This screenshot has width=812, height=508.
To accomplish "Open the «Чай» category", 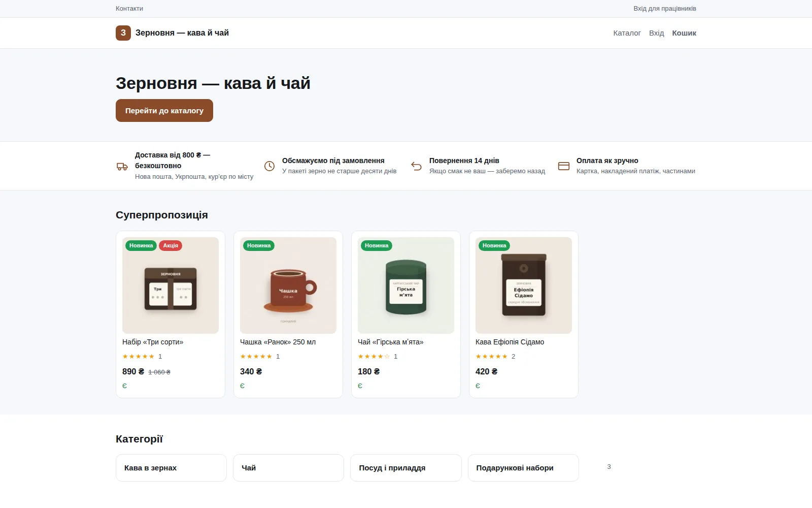I will (288, 468).
